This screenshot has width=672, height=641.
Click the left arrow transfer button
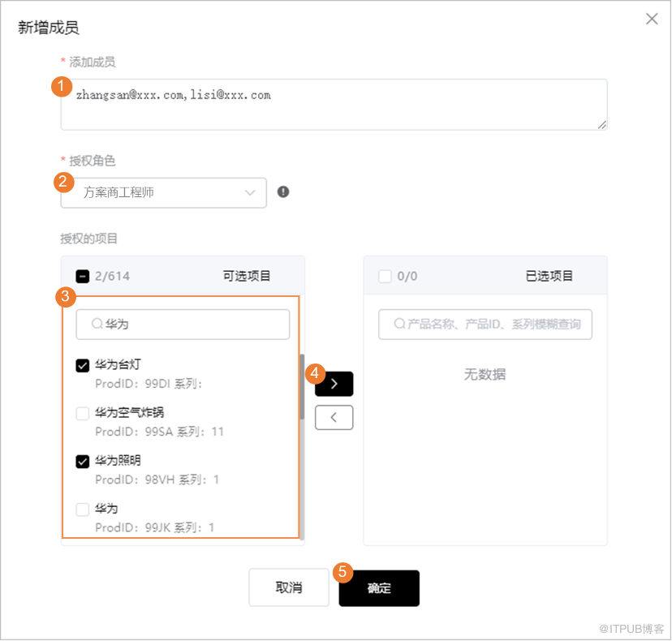coord(334,417)
